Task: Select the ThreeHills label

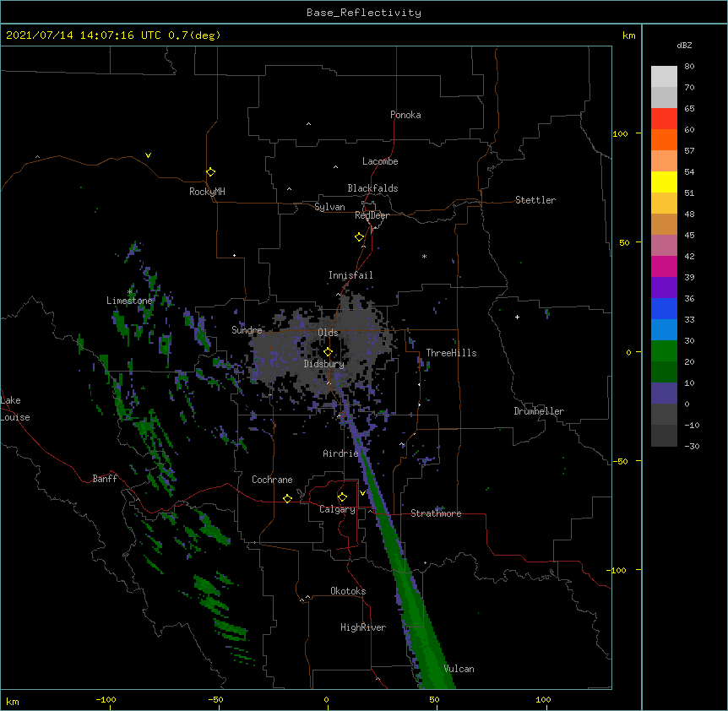Action: click(451, 353)
